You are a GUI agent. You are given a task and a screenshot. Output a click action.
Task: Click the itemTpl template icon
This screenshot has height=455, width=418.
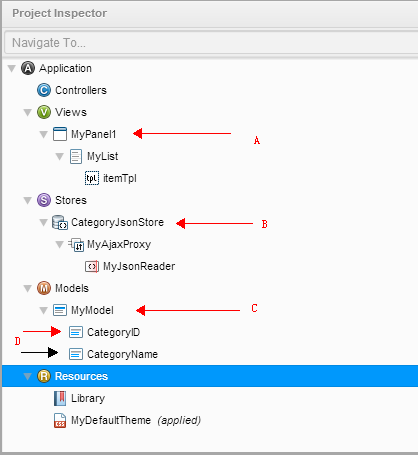click(92, 178)
